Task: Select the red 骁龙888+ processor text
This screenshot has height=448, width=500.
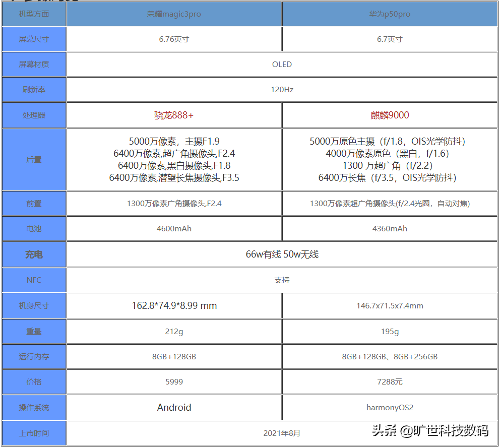Action: pos(174,115)
